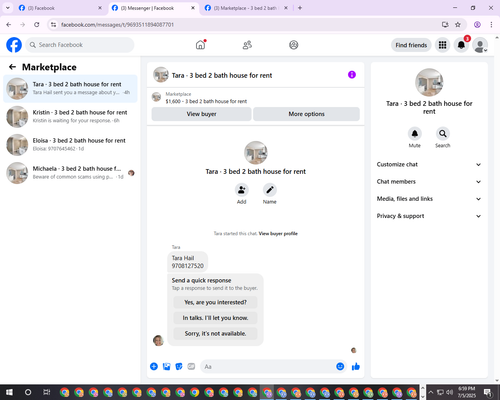This screenshot has width=500, height=400.
Task: Open the Notifications bell
Action: (461, 45)
